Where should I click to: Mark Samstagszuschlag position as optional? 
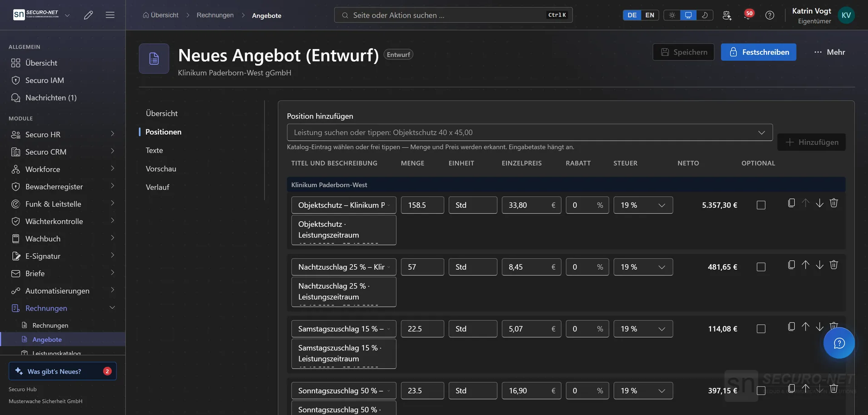tap(761, 329)
